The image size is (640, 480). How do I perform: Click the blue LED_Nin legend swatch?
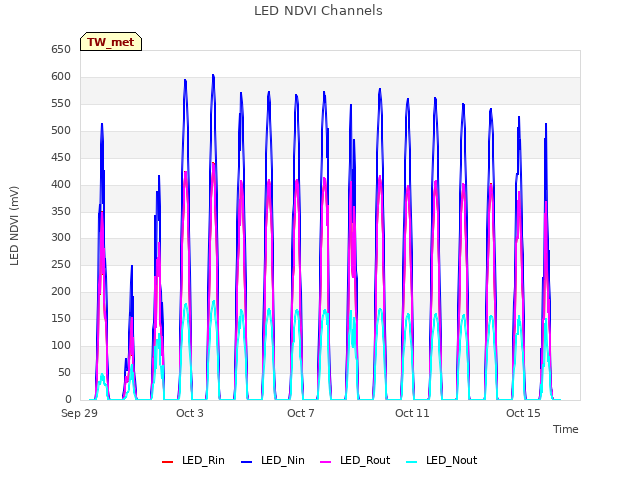coord(247,462)
